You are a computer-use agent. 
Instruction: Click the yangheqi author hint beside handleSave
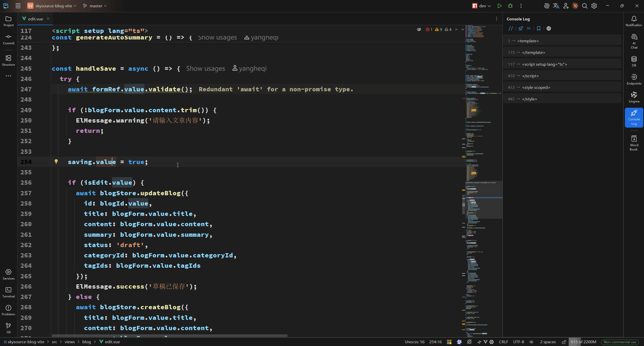[x=249, y=68]
